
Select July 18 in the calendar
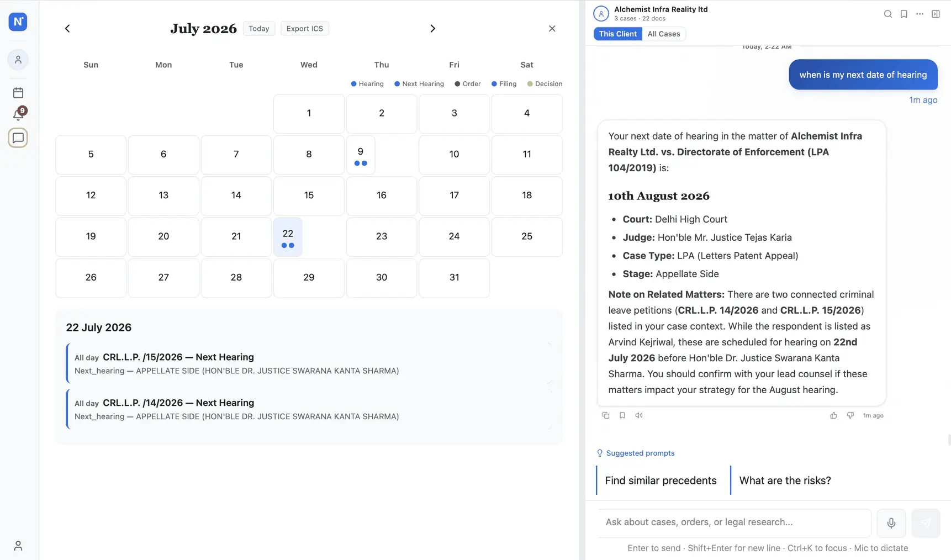coord(527,196)
